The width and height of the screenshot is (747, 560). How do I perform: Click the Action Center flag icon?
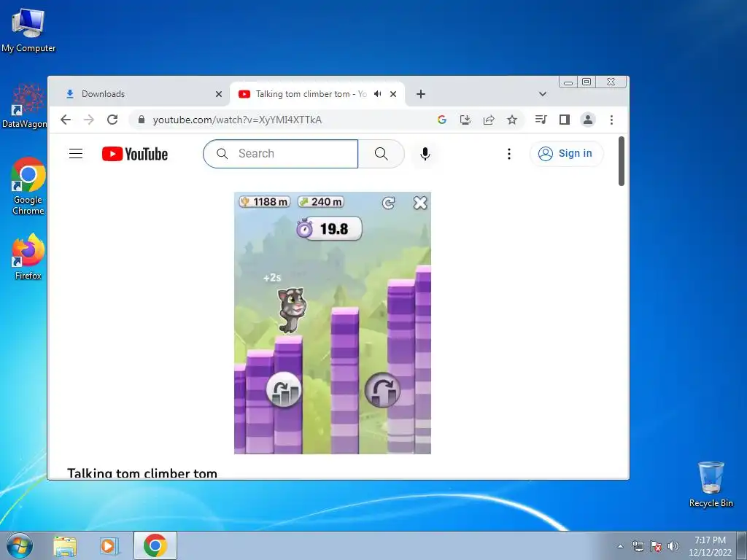point(656,546)
